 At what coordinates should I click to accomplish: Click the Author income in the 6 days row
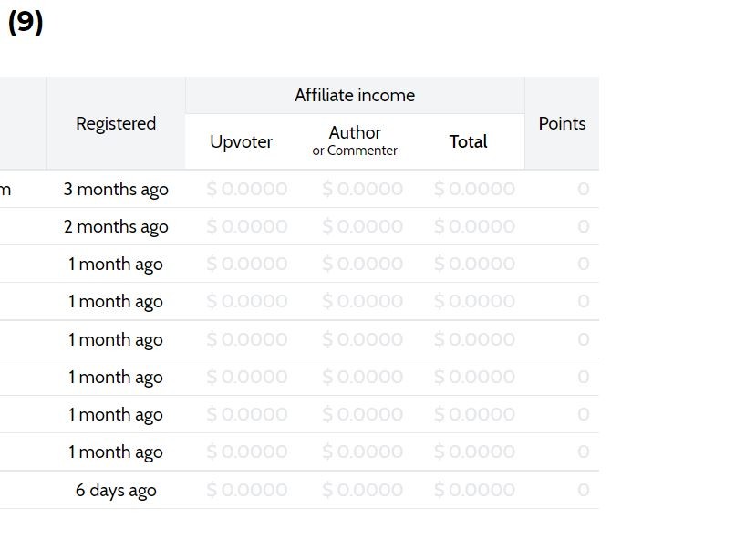[363, 490]
